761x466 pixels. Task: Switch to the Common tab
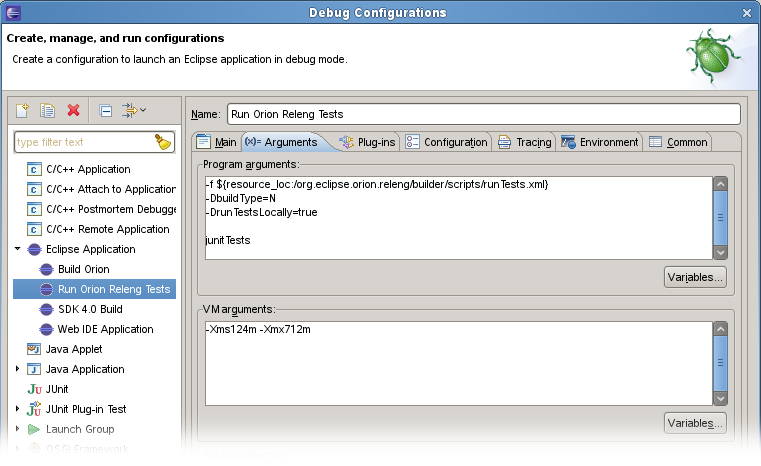[x=678, y=142]
